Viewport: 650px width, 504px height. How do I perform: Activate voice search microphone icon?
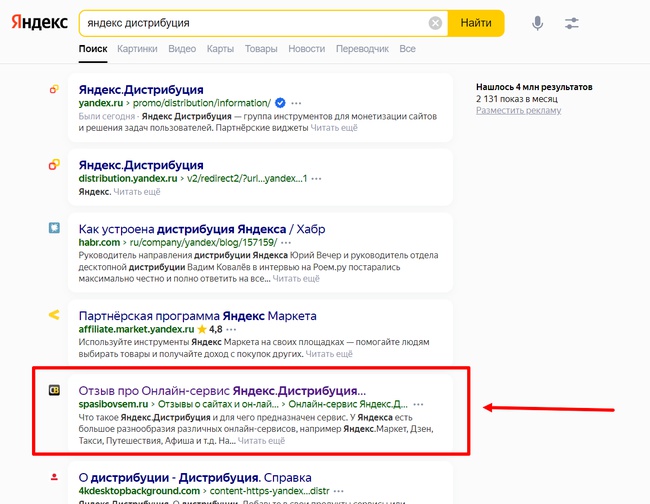[537, 23]
